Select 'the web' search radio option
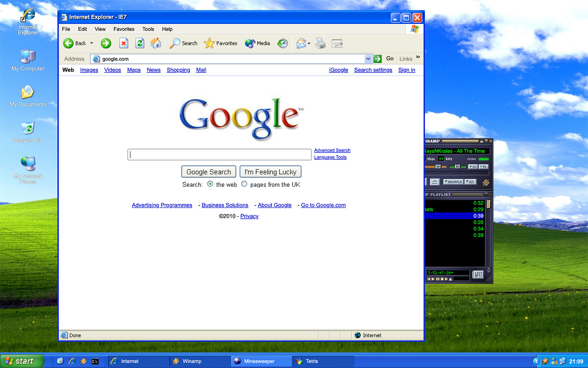588x368 pixels. pos(210,184)
